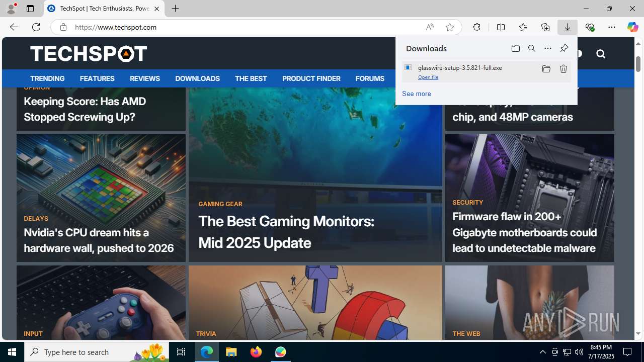Open the REVIEWS section

[145, 78]
